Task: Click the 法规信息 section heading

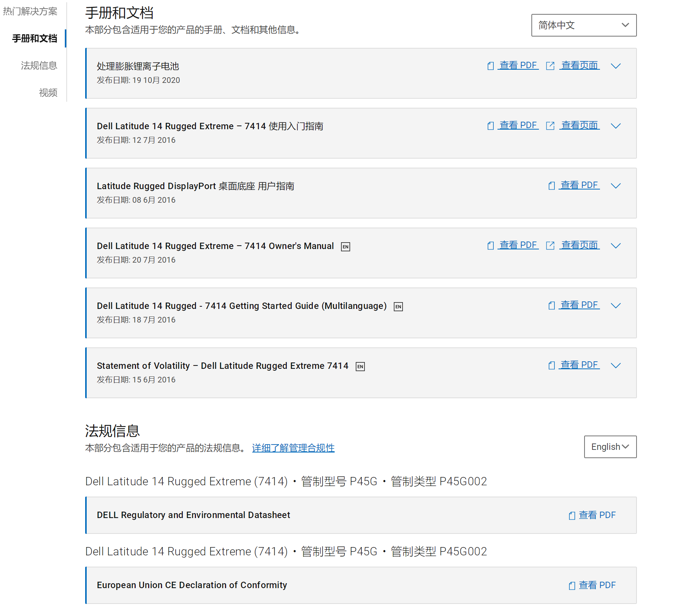Action: pos(112,431)
